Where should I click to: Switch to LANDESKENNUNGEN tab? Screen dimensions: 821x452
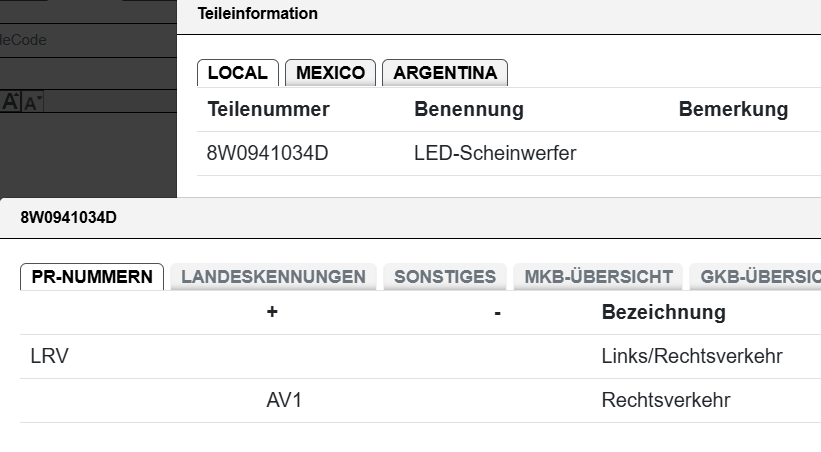[273, 277]
